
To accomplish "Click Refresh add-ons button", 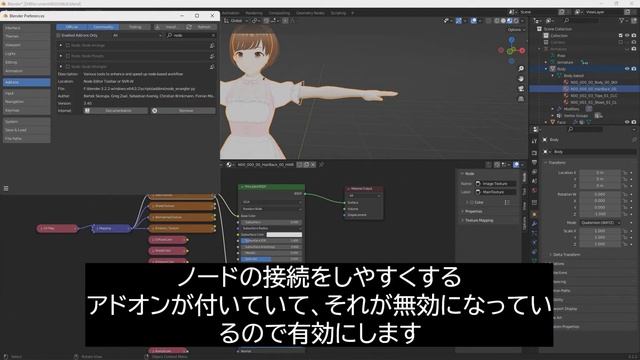I will pyautogui.click(x=200, y=27).
